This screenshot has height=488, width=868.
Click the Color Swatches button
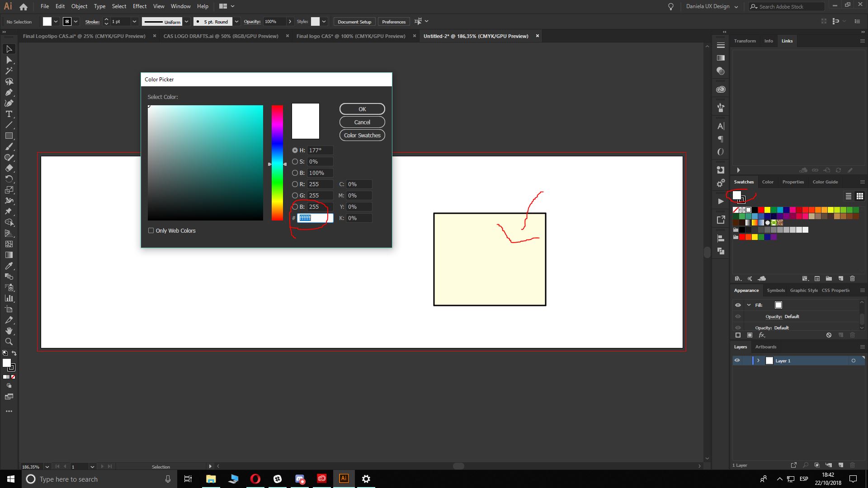coord(362,135)
